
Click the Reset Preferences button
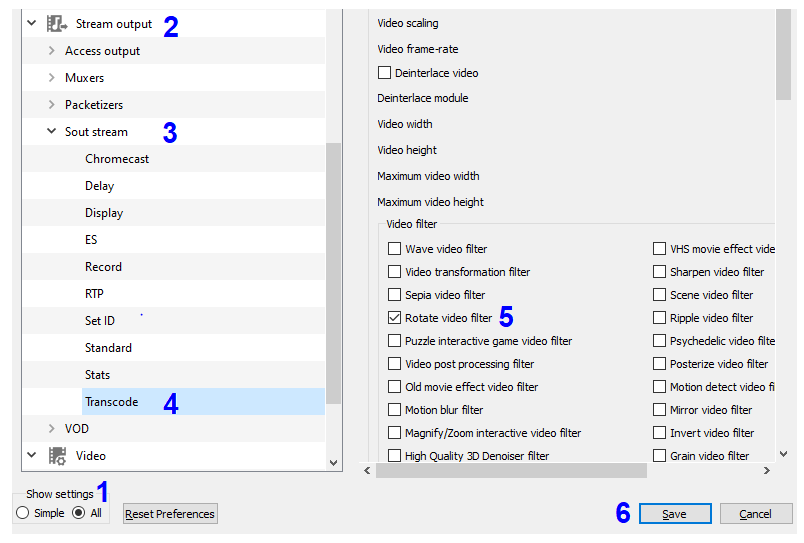(170, 514)
